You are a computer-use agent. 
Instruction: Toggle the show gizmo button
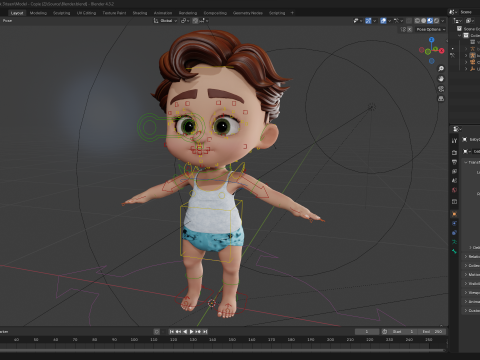(368, 21)
